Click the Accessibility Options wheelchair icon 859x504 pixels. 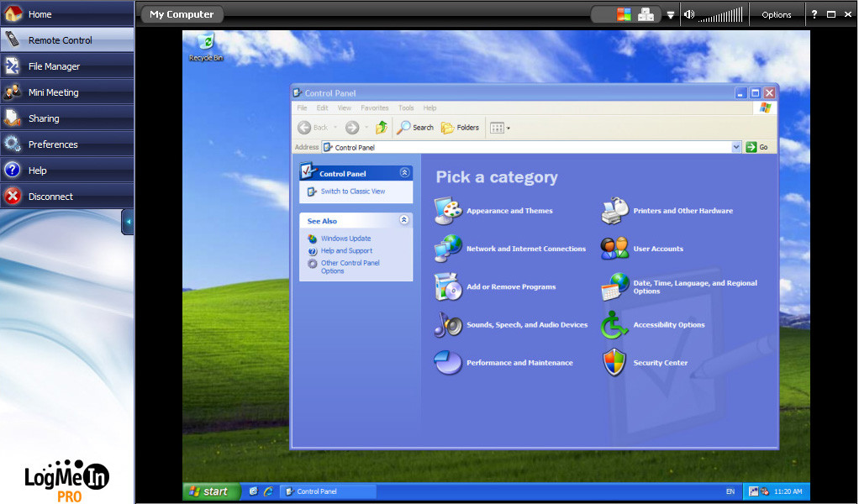pyautogui.click(x=614, y=324)
